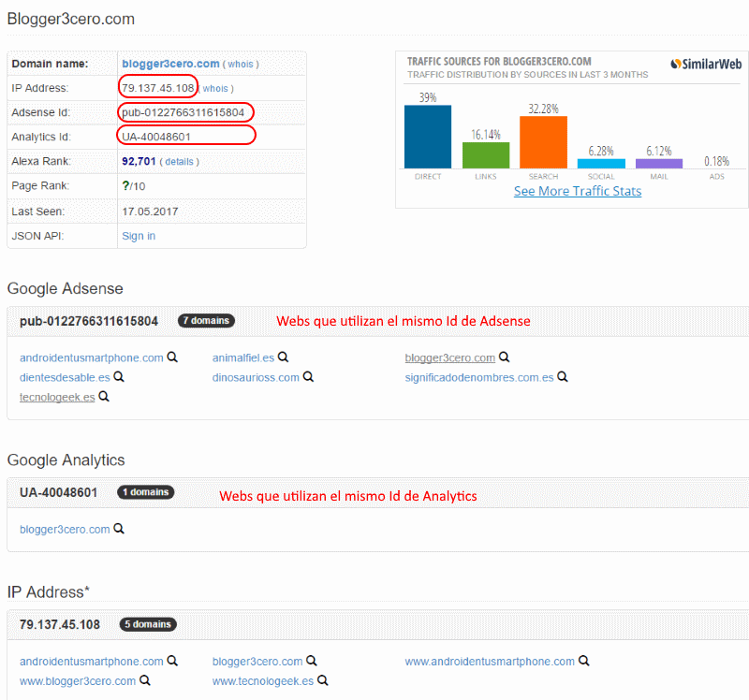This screenshot has width=749, height=700.
Task: Click 79.137.45.108 heading under IP Address
Action: coord(60,624)
